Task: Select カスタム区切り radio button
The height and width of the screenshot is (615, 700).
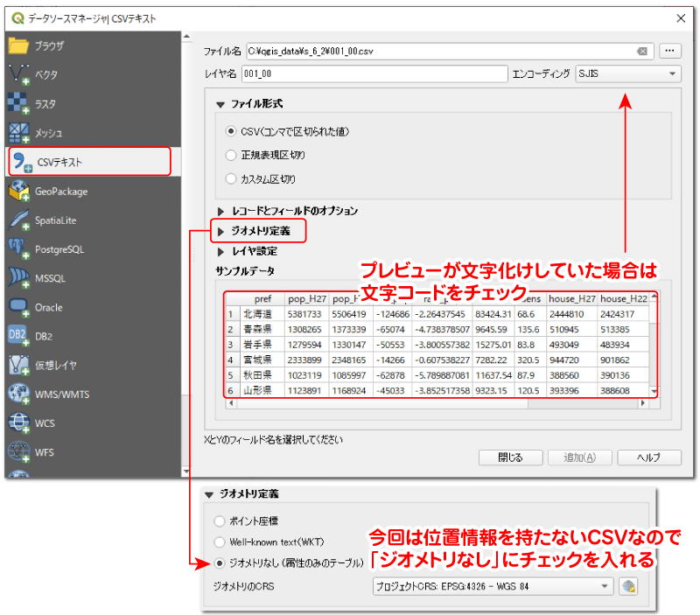Action: [x=230, y=179]
